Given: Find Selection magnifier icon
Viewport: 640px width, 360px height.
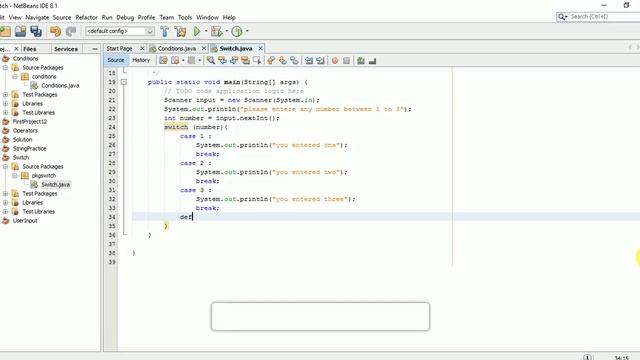Looking at the screenshot, I should (x=211, y=61).
